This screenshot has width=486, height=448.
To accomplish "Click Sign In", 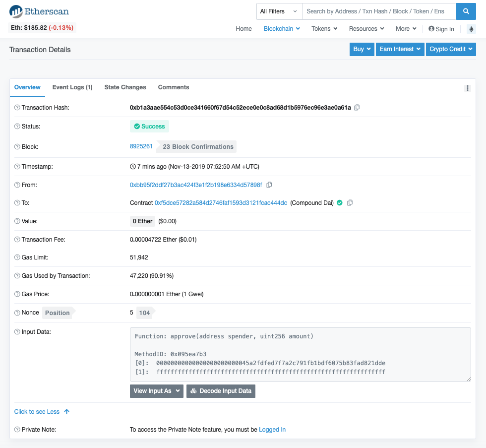I will point(441,29).
